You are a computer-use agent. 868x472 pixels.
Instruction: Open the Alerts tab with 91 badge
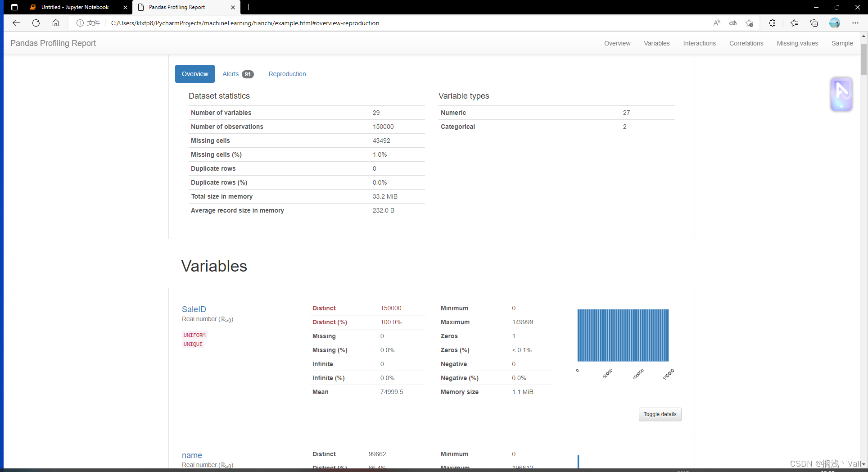tap(238, 74)
